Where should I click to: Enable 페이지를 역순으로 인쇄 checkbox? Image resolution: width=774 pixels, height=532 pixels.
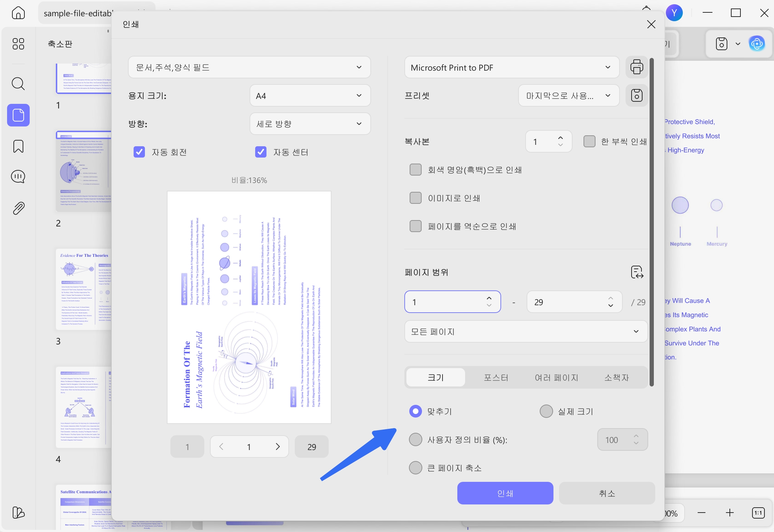(x=416, y=226)
